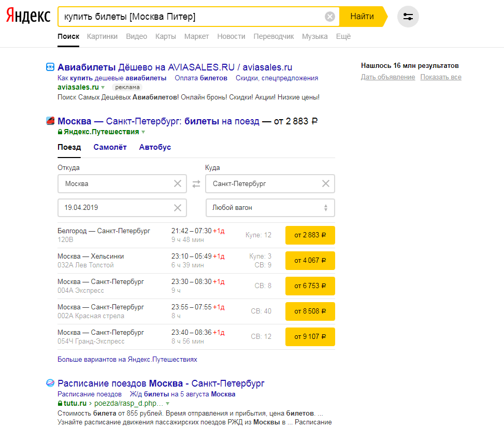Viewport: 504px width, 427px height.
Task: Click the от 9 107 ₽ price button
Action: pos(310,337)
